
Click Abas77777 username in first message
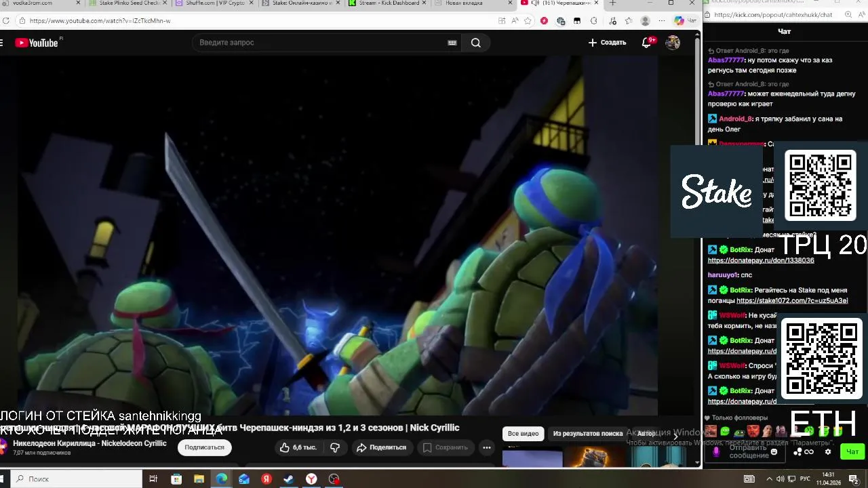[726, 60]
